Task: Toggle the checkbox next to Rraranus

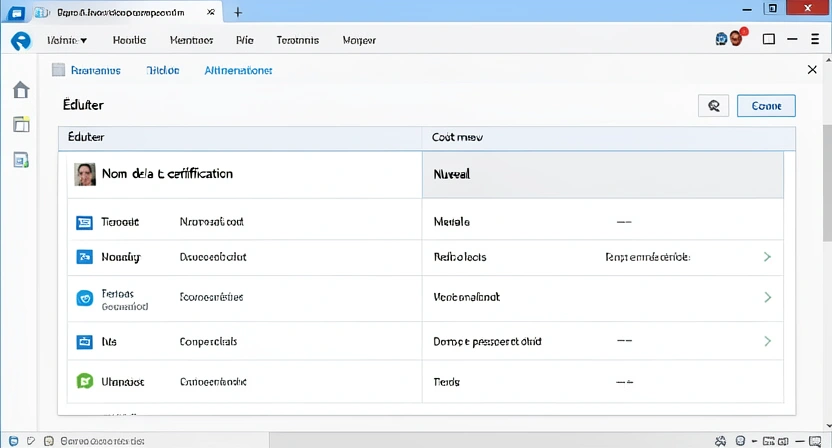Action: click(x=58, y=71)
